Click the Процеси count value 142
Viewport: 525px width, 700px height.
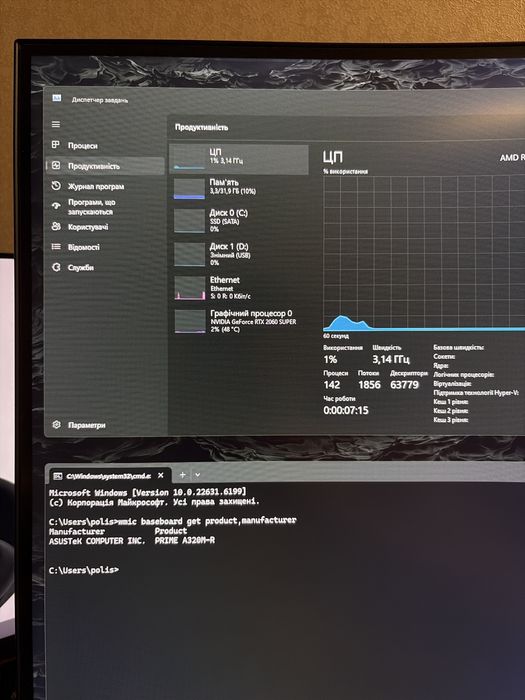click(332, 385)
